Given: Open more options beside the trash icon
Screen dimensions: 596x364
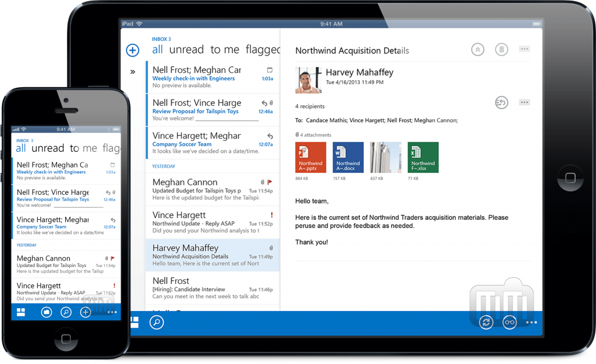Looking at the screenshot, I should point(524,49).
